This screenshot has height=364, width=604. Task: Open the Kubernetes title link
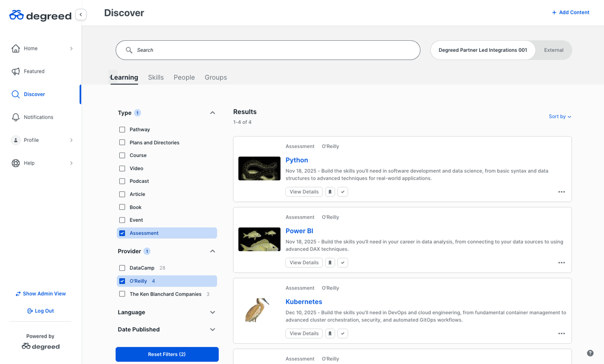click(304, 302)
